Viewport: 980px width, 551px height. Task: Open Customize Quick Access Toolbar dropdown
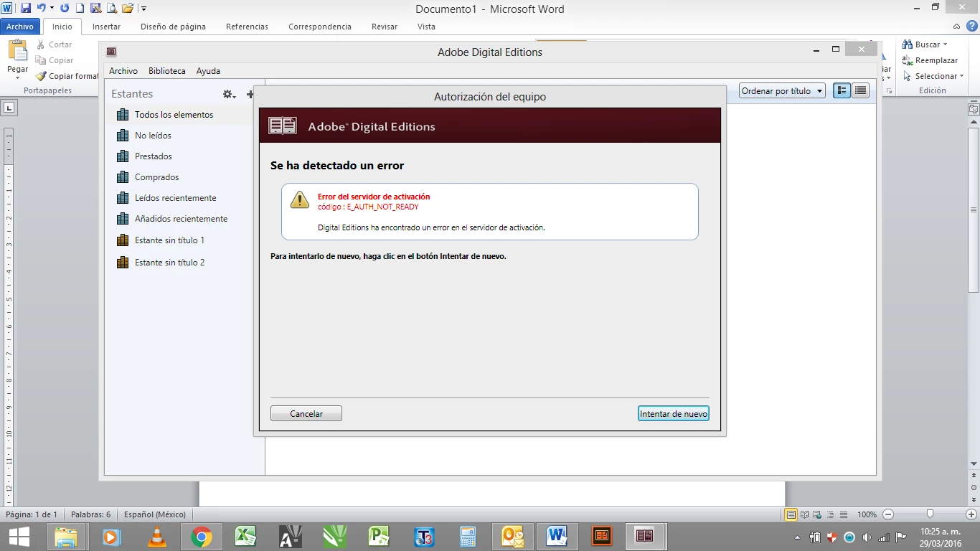pyautogui.click(x=143, y=9)
